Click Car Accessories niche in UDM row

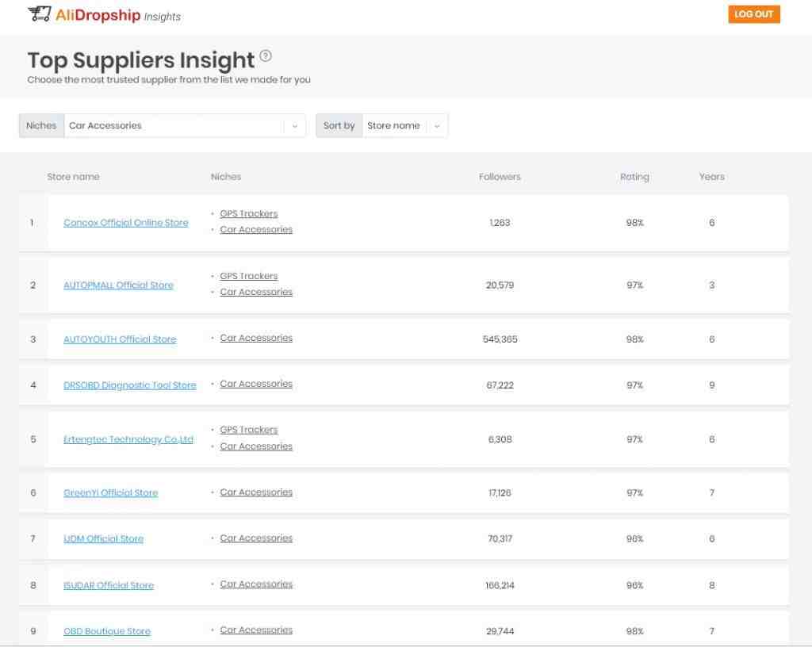pos(256,538)
